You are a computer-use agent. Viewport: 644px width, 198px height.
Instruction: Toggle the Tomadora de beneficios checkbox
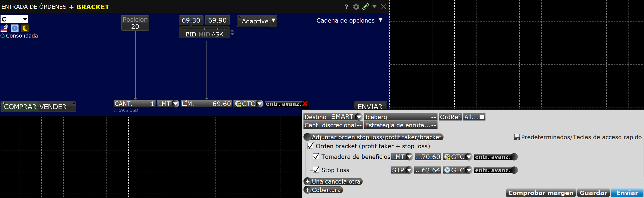coord(316,157)
